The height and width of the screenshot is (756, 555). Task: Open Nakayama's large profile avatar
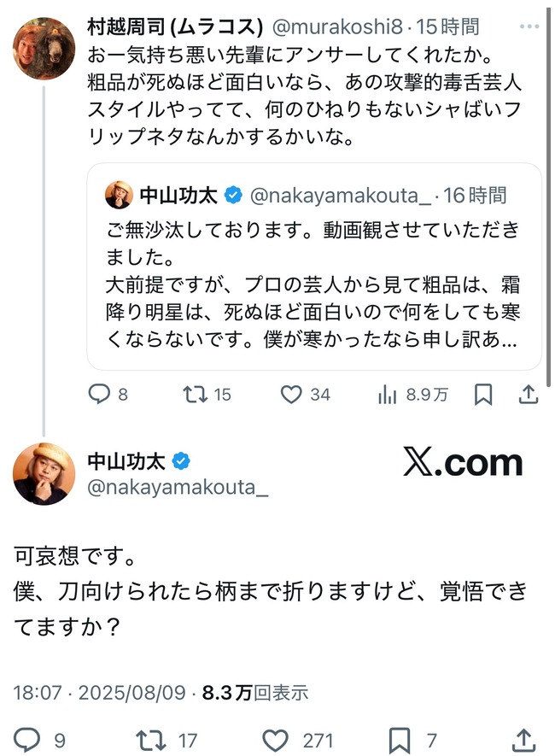point(44,474)
